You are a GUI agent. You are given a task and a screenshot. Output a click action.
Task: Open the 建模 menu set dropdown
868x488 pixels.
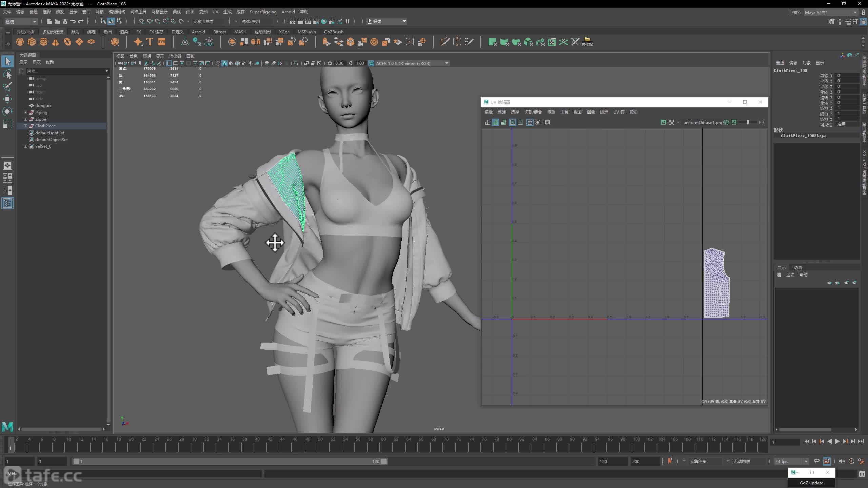click(21, 21)
